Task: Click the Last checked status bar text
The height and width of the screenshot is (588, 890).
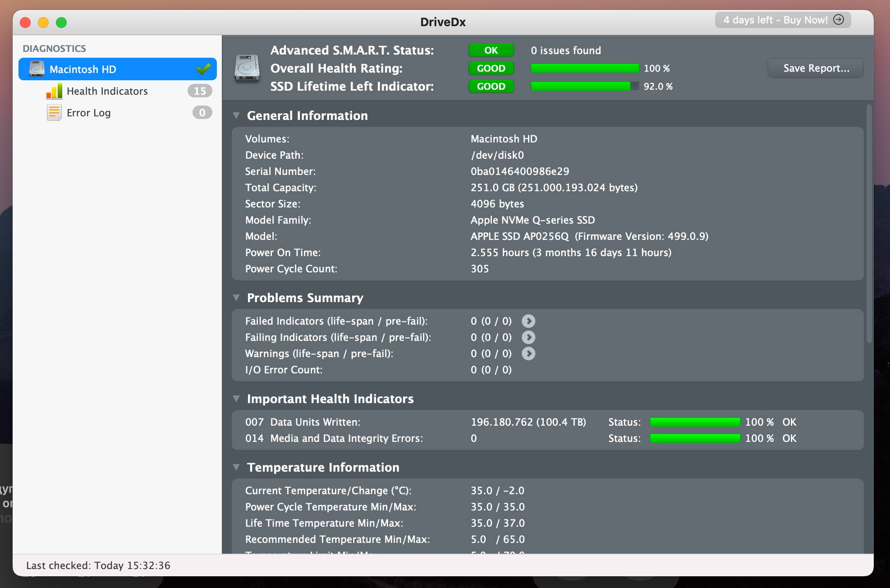Action: (98, 566)
